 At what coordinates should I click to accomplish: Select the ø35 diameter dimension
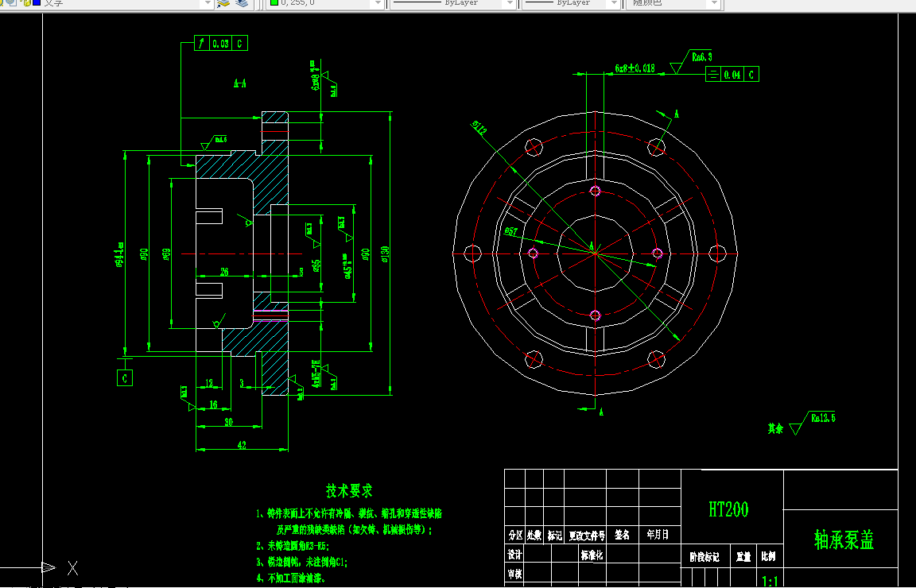316,265
